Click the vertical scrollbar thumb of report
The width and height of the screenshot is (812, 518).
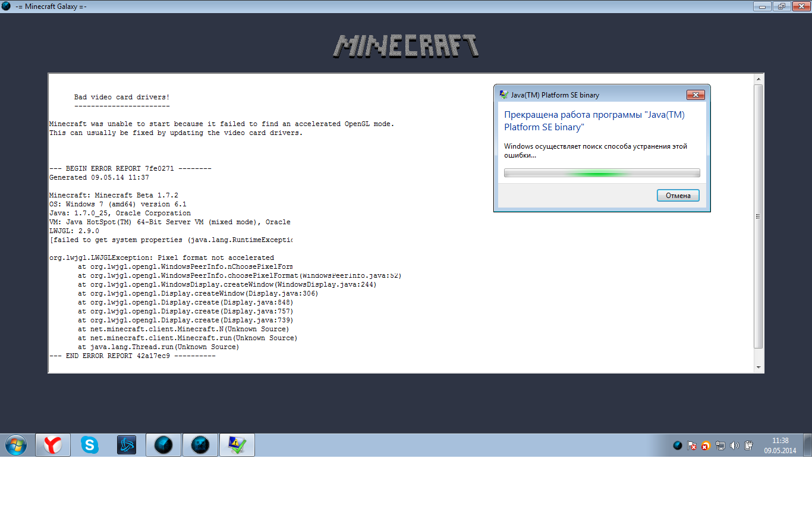pos(758,216)
